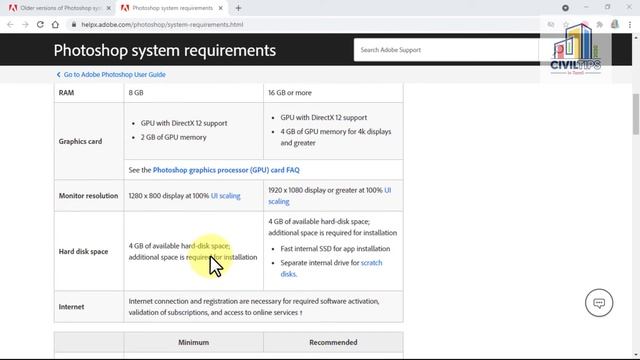Open Photoshop graphics processor (GPU) card FAQ
Screen dimensions: 640x360
pyautogui.click(x=226, y=170)
